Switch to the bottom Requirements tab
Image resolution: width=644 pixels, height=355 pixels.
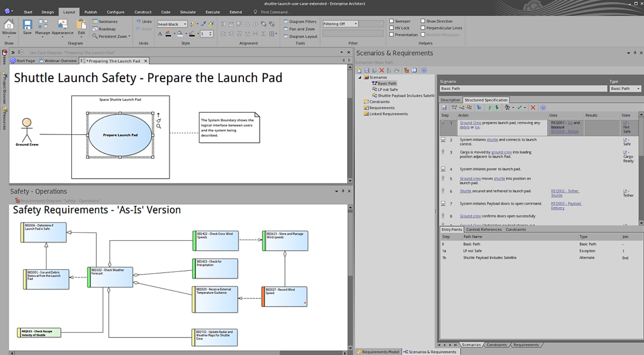pos(526,345)
